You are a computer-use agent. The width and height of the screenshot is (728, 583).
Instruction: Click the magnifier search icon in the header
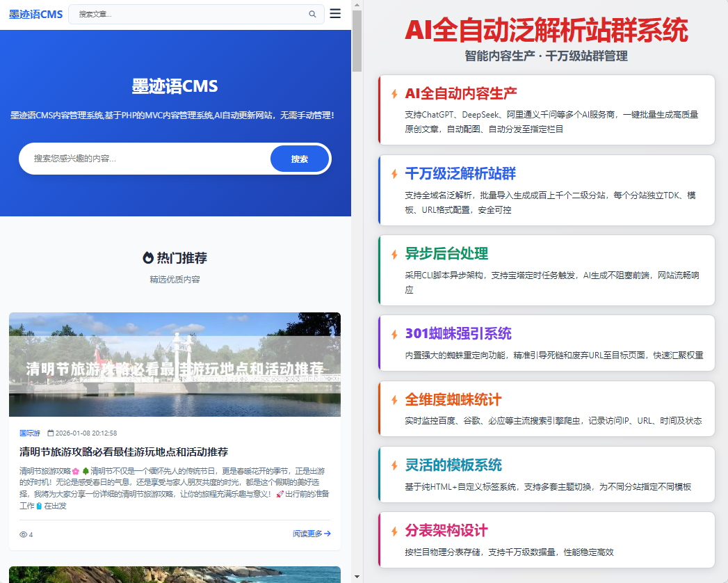[312, 14]
